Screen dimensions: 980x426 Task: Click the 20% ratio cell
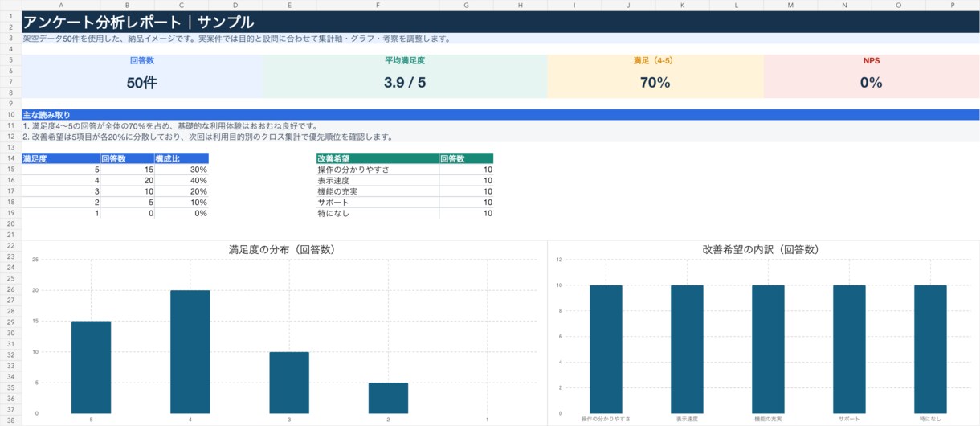coord(182,191)
